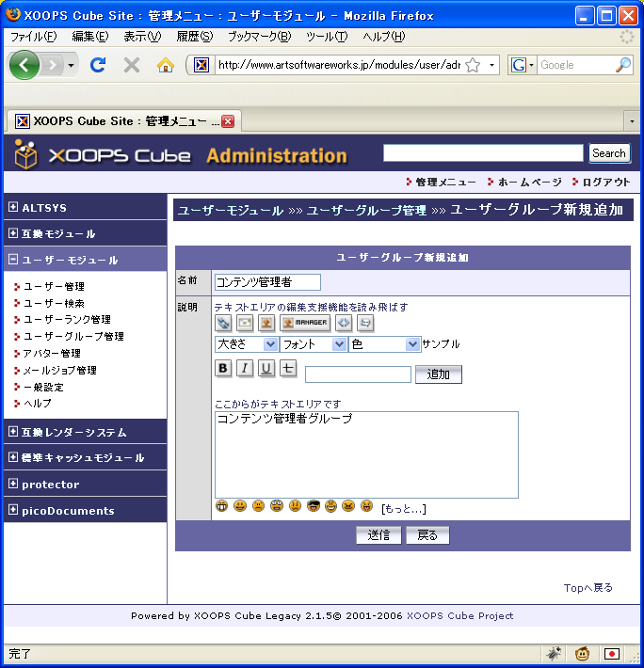
Task: Click the underline U button
Action: click(266, 368)
